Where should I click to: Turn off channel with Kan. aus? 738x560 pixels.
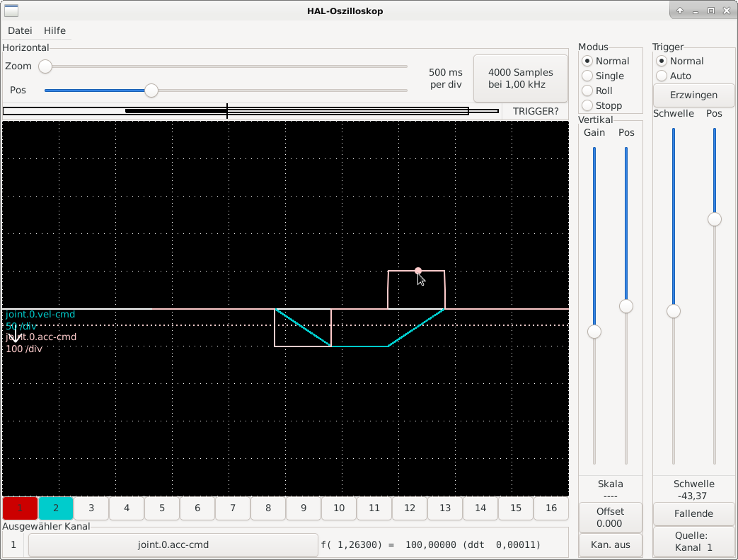[x=609, y=544]
